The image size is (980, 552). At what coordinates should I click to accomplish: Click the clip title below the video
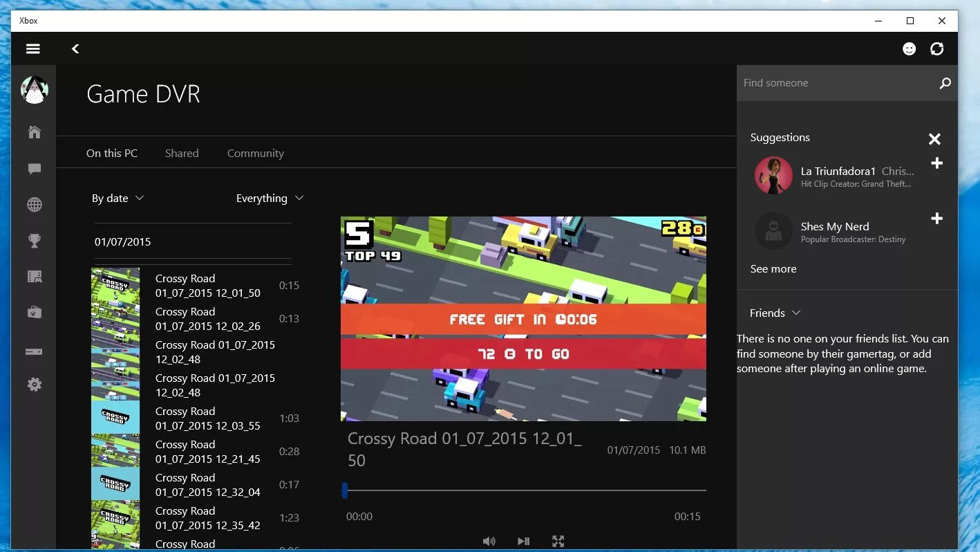pyautogui.click(x=464, y=450)
